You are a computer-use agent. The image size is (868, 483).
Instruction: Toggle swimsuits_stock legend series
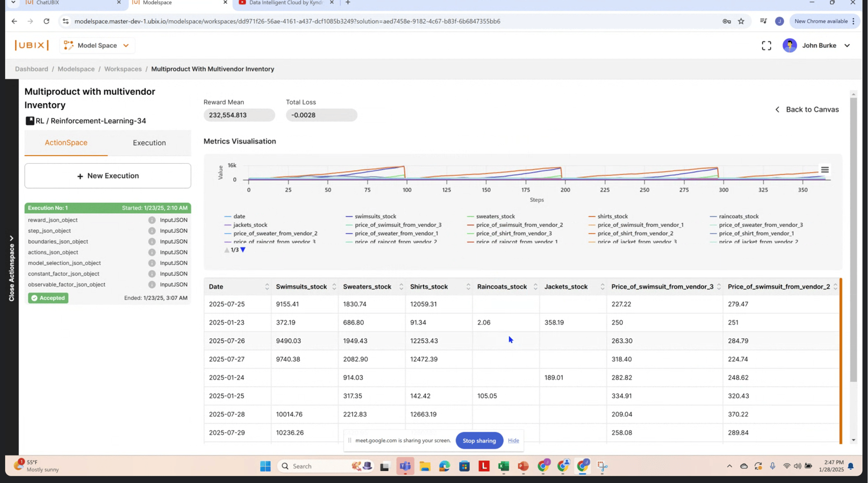click(371, 216)
